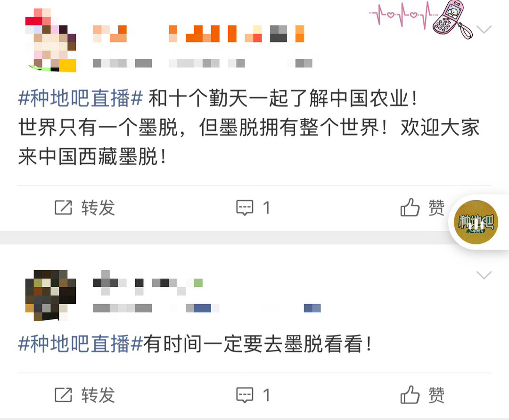Click 赞 label on second post
Screen dimensions: 509x420
[x=436, y=395]
